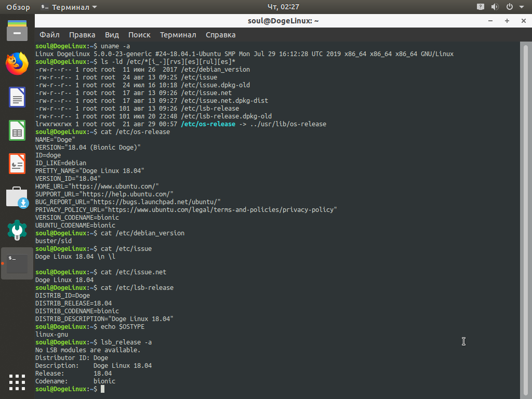Click the volume speaker icon
Screen dimensions: 532x399
(x=495, y=7)
